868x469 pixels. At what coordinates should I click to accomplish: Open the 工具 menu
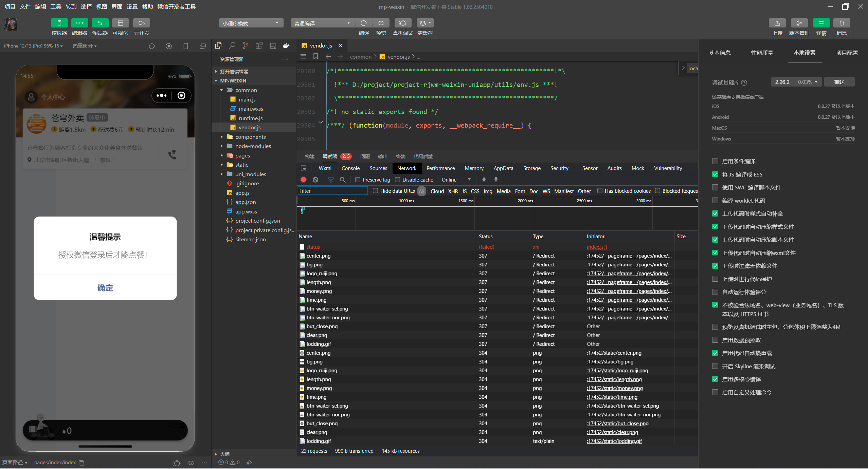coord(56,6)
